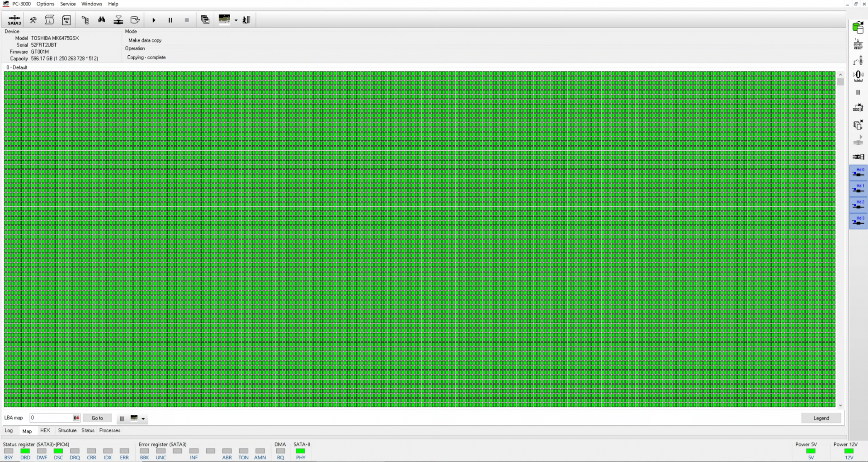Click the map view icon in bottom bar
The width and height of the screenshot is (868, 462).
click(134, 418)
